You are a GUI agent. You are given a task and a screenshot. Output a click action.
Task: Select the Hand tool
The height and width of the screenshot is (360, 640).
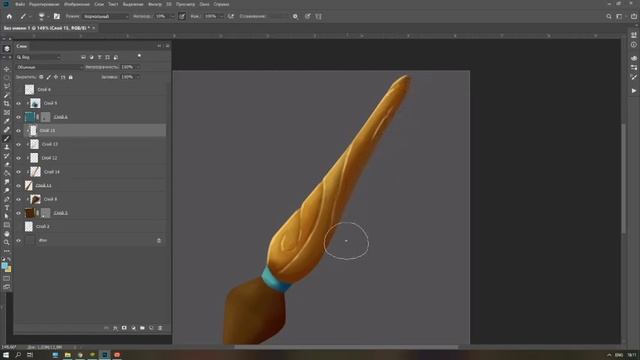[x=7, y=234]
